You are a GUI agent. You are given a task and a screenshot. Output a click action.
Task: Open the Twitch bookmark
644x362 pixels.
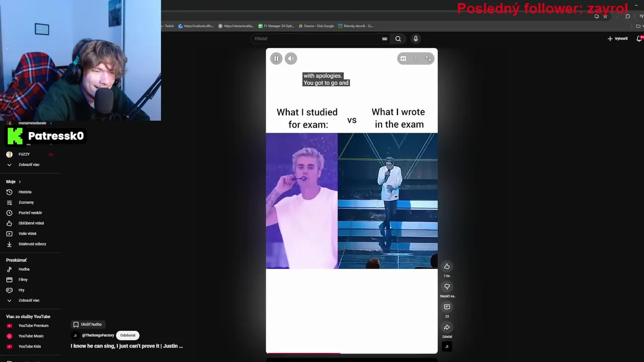tap(168, 26)
